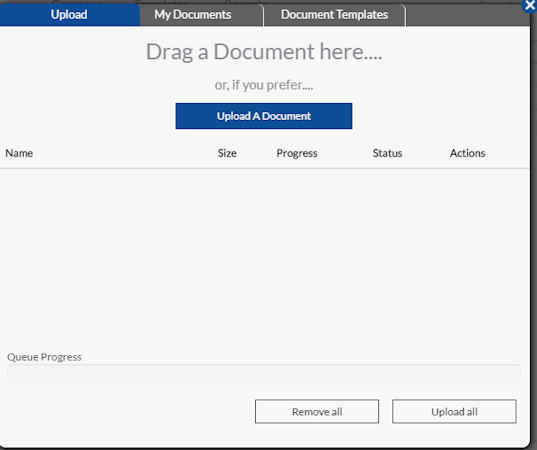
Task: Click the Progress column header
Action: pyautogui.click(x=297, y=153)
